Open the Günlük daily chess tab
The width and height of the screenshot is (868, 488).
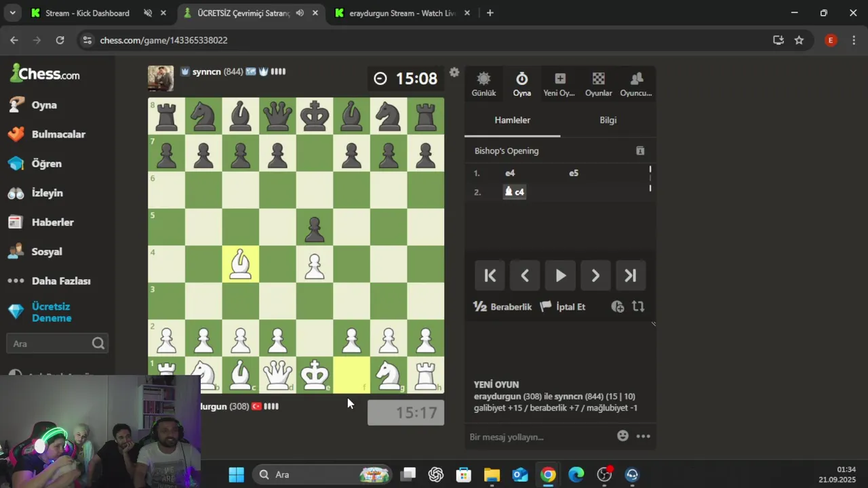click(484, 84)
